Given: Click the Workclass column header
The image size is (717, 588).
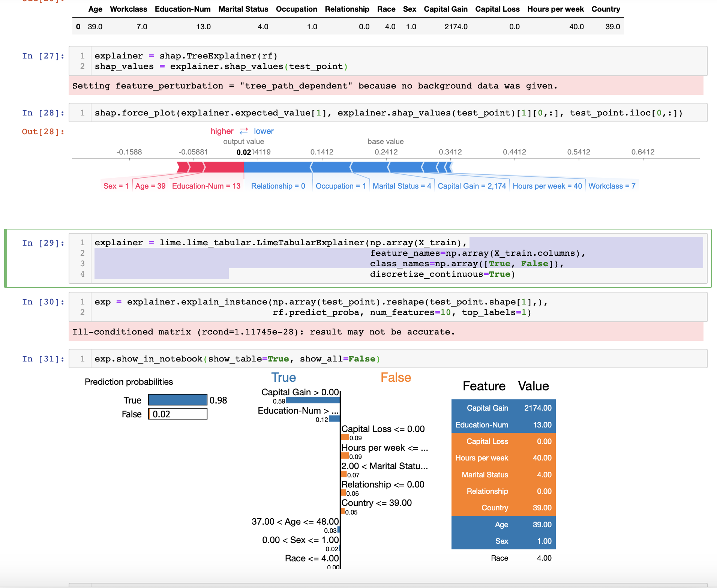Looking at the screenshot, I should click(128, 9).
